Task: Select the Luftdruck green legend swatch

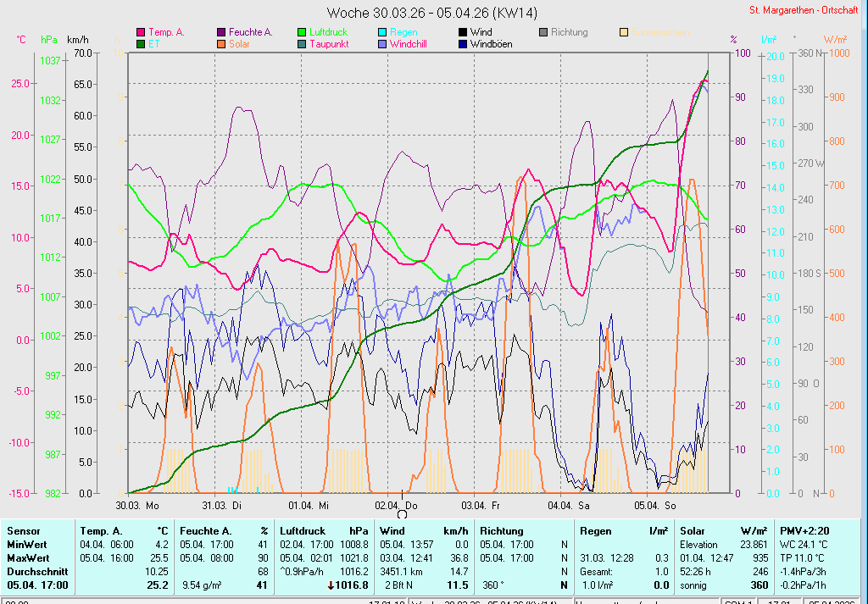Action: pos(302,32)
